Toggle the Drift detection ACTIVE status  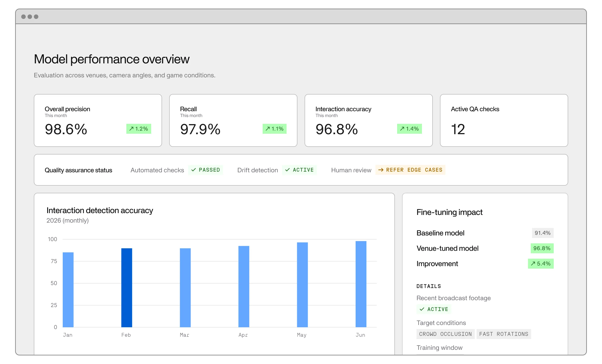pyautogui.click(x=300, y=170)
